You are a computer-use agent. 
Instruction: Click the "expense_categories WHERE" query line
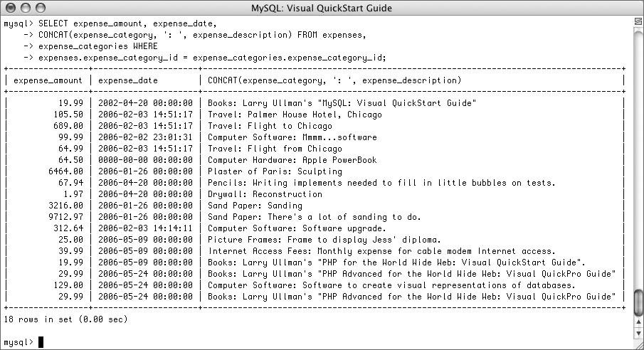pyautogui.click(x=98, y=46)
